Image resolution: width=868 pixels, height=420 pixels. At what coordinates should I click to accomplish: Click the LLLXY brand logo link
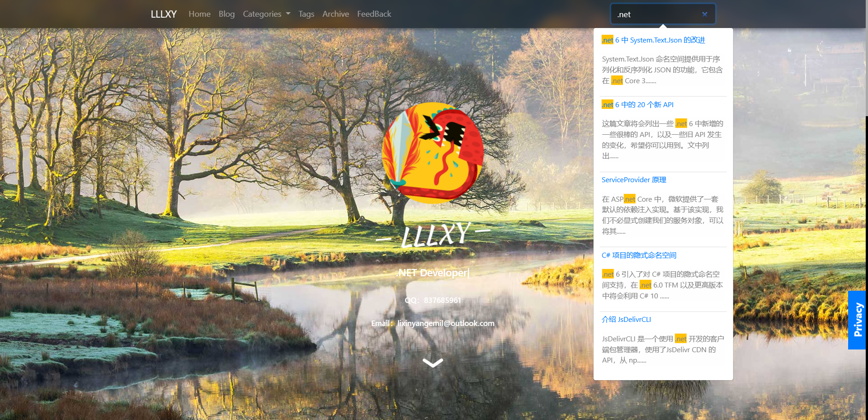coord(164,14)
